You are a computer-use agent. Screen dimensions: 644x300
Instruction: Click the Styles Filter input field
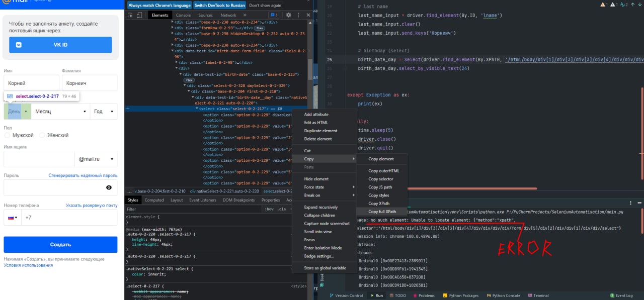[x=191, y=209]
